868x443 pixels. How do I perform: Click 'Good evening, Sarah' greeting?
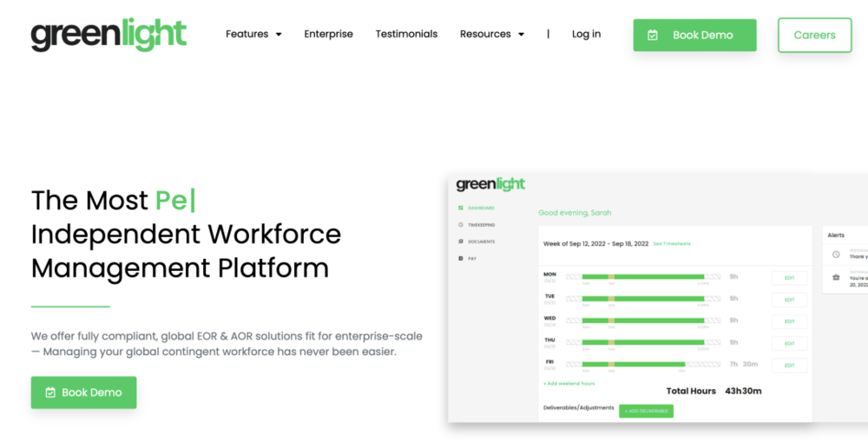point(575,213)
